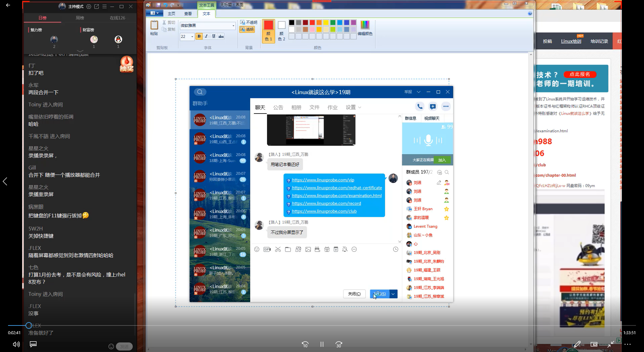Image resolution: width=644 pixels, height=352 pixels.
Task: Switch to 周榜 weekly ranking tab
Action: [80, 18]
